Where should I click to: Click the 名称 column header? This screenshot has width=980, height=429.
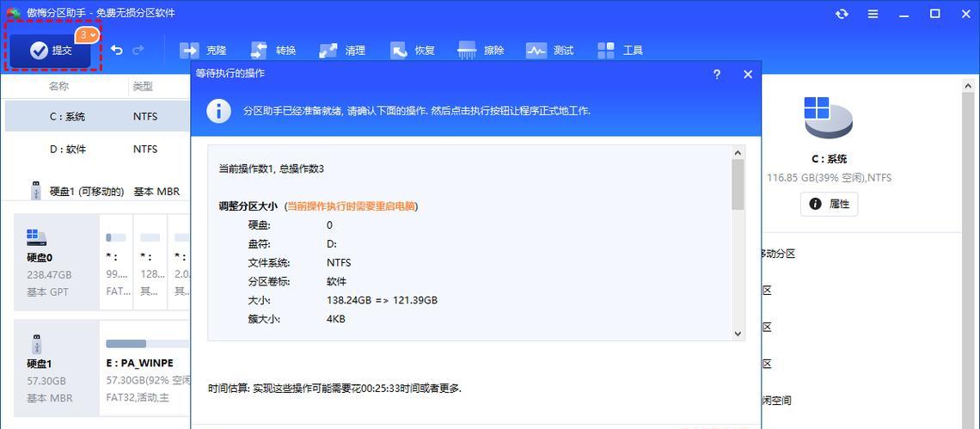tap(58, 86)
